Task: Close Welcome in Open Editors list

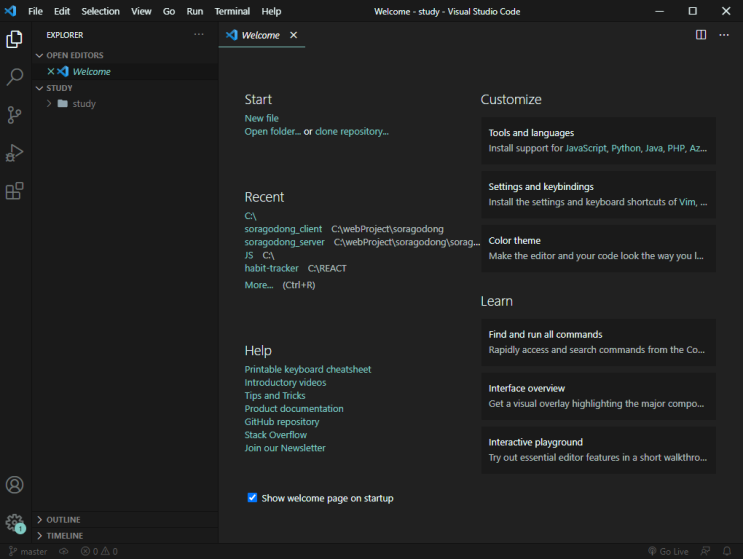Action: point(51,72)
